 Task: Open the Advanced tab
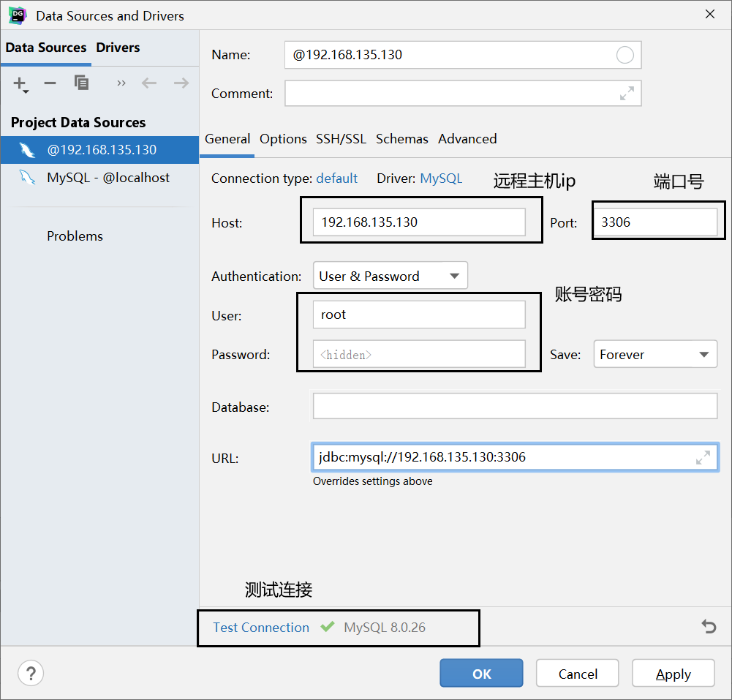pyautogui.click(x=467, y=139)
